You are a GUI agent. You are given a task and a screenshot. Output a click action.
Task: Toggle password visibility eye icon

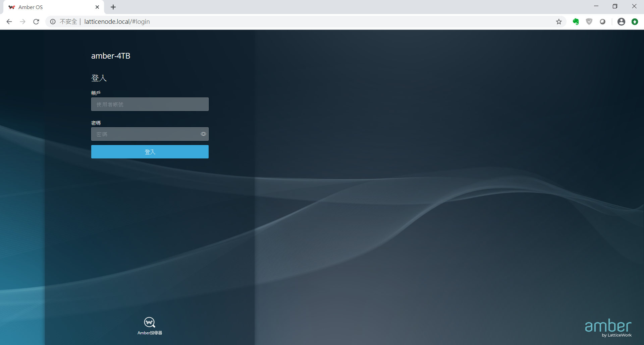pos(203,134)
